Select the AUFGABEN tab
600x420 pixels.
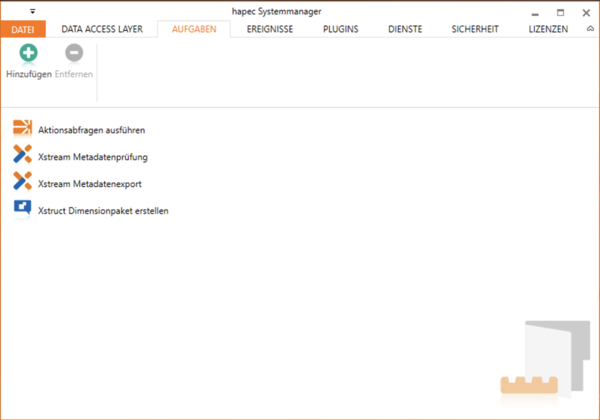coord(194,29)
